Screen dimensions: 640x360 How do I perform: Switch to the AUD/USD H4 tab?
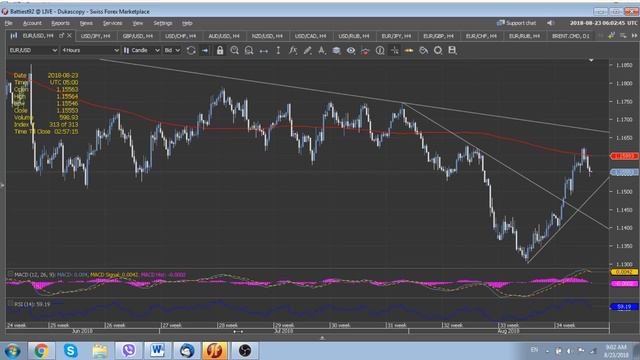point(224,36)
